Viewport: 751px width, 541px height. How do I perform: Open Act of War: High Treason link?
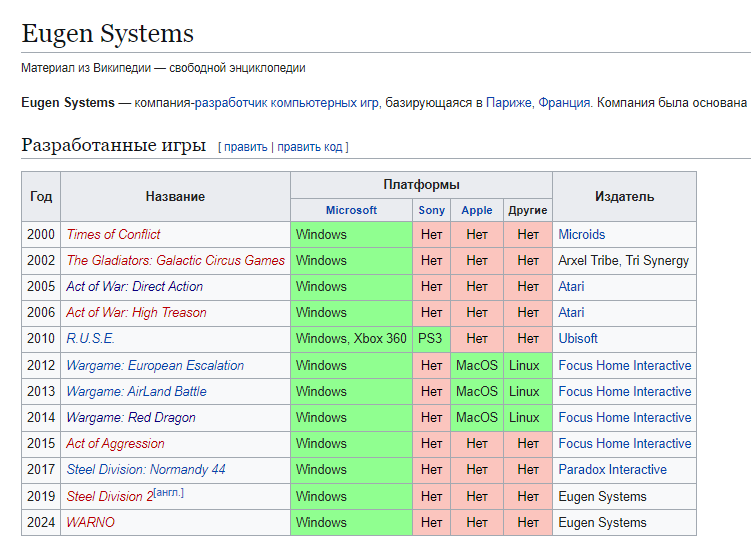pos(137,312)
